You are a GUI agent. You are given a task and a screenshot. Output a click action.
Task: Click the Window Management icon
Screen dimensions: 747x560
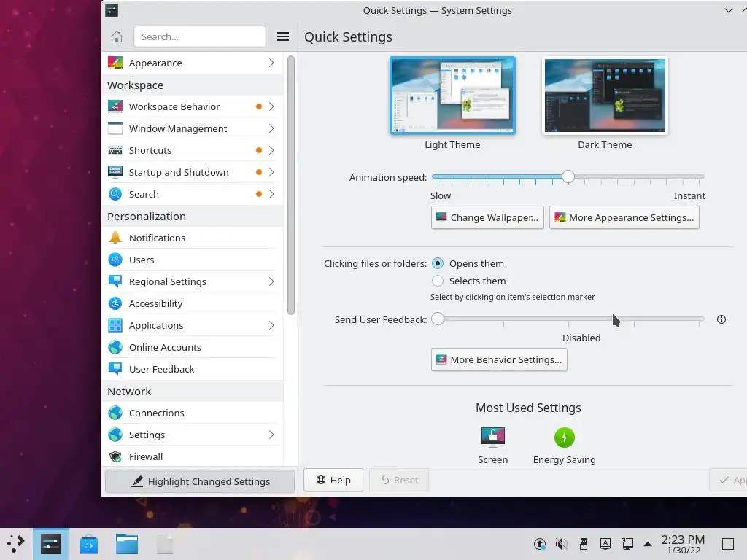pyautogui.click(x=115, y=128)
